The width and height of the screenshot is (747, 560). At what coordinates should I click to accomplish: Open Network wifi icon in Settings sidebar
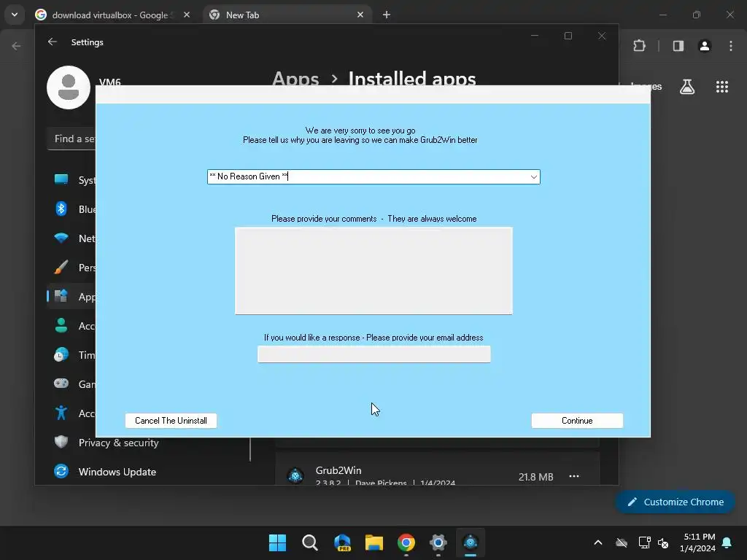click(x=61, y=238)
